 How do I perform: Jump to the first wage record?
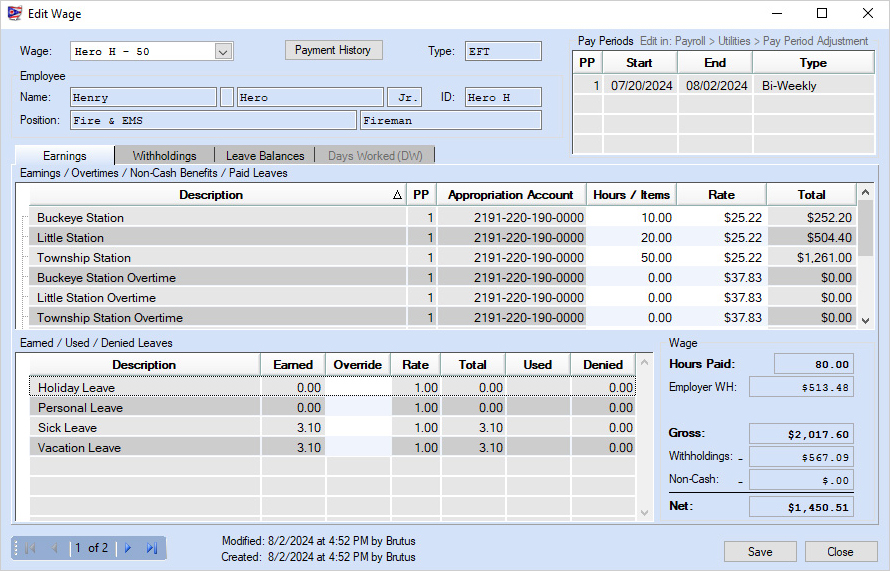[x=30, y=548]
